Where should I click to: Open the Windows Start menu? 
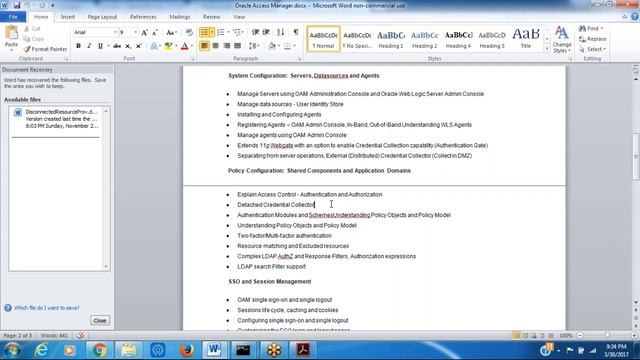[11, 350]
